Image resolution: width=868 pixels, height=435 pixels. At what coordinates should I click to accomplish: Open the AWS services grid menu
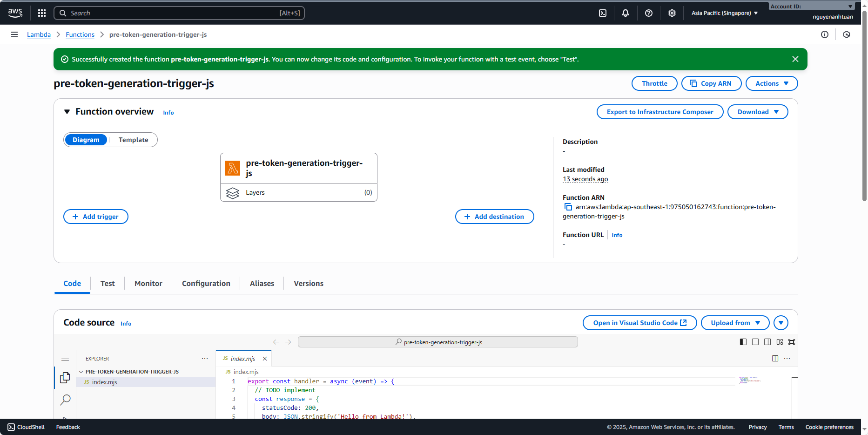pyautogui.click(x=42, y=13)
